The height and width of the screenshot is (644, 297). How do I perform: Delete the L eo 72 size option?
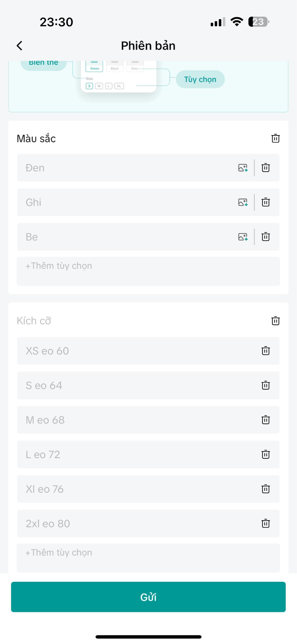click(266, 455)
